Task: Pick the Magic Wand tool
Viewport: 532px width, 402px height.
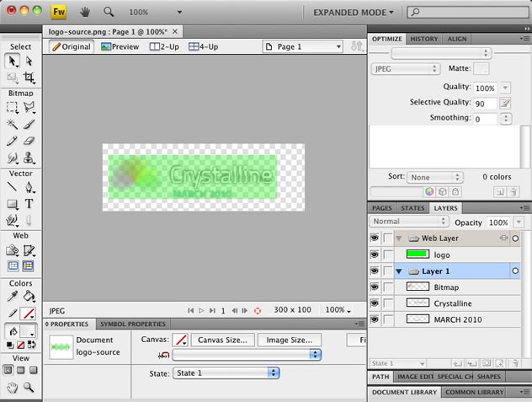Action: click(13, 124)
